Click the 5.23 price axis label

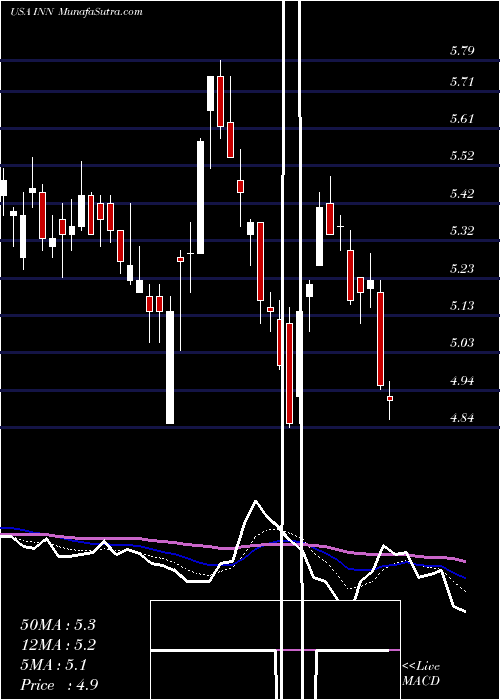(462, 269)
